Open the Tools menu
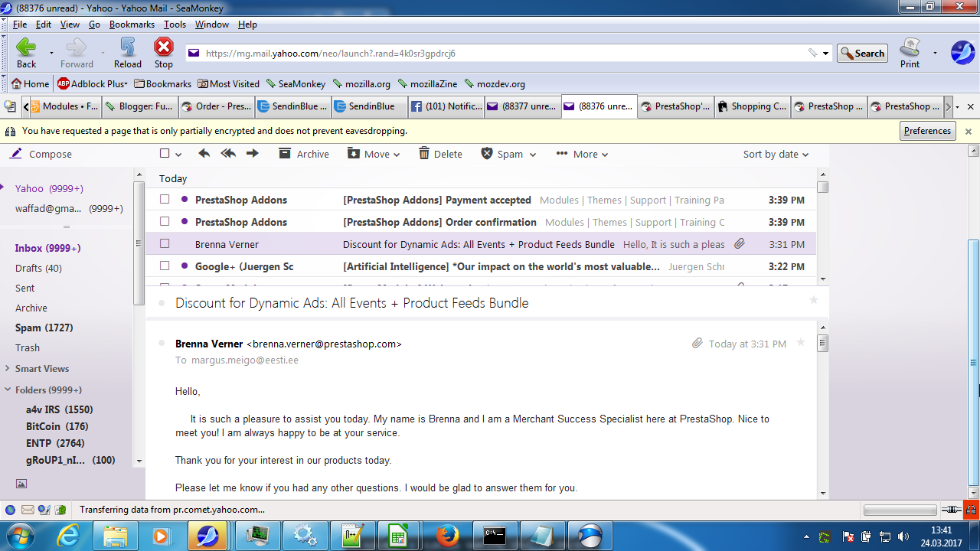 pos(175,24)
